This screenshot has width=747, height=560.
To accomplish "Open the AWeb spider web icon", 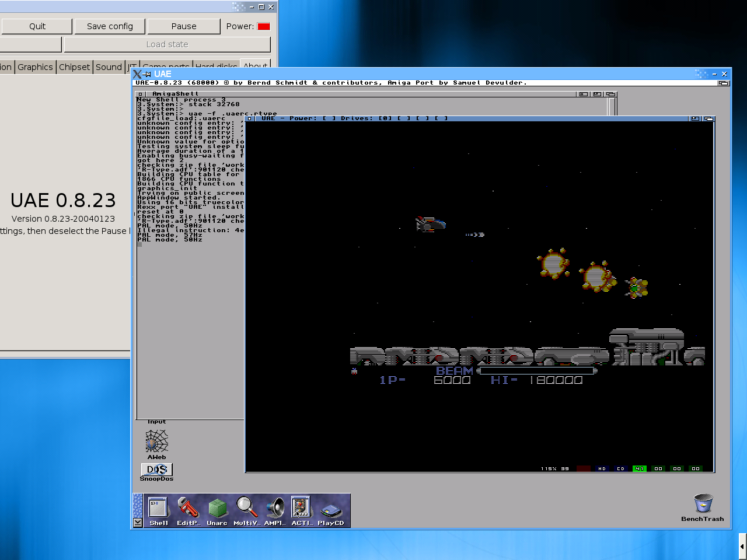I will click(x=156, y=442).
